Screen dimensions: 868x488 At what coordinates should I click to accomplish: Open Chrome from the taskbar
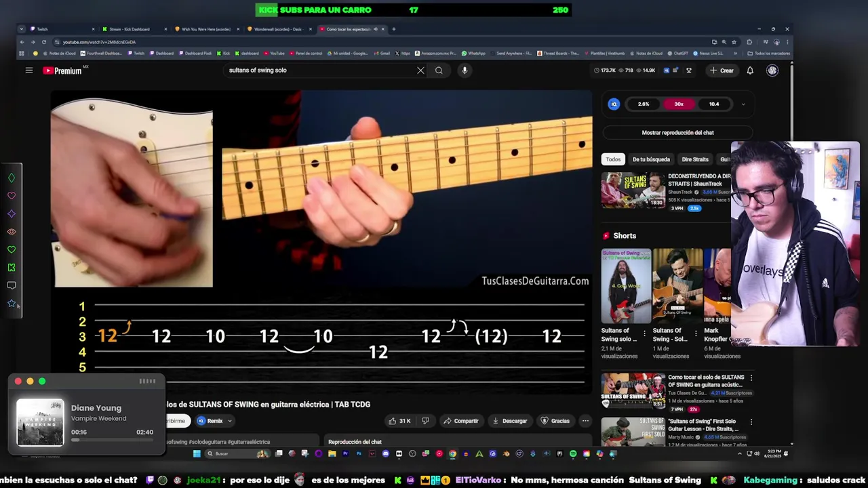point(452,453)
